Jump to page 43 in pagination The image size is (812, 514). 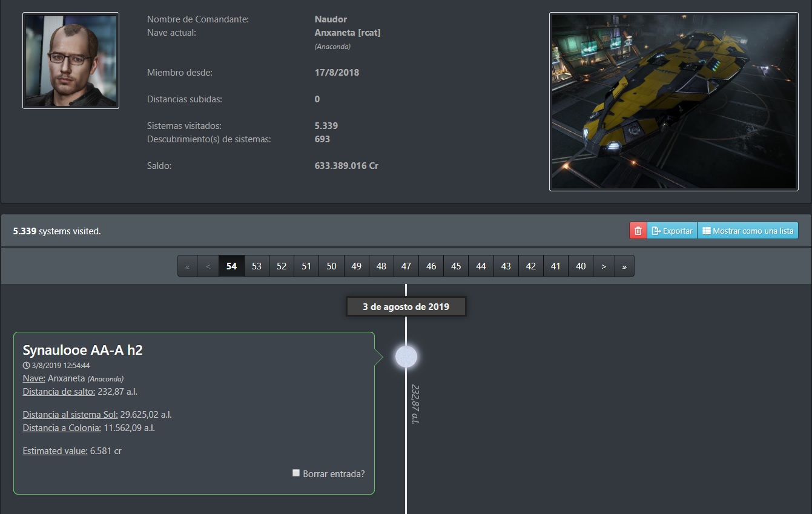[506, 266]
